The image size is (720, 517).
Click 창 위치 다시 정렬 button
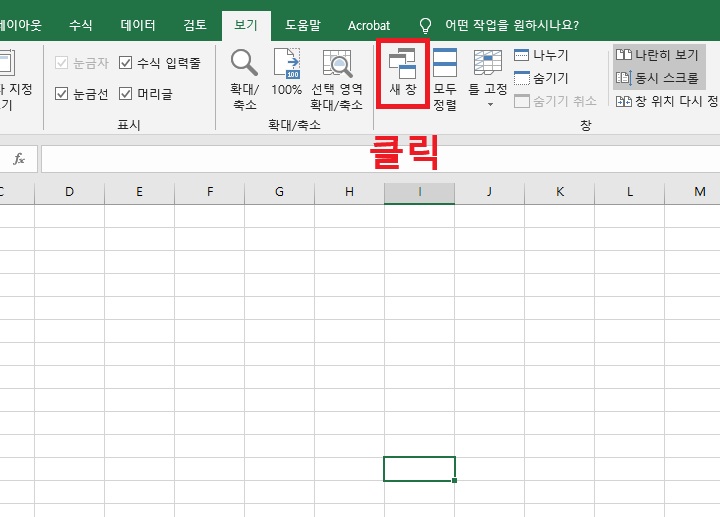click(667, 101)
